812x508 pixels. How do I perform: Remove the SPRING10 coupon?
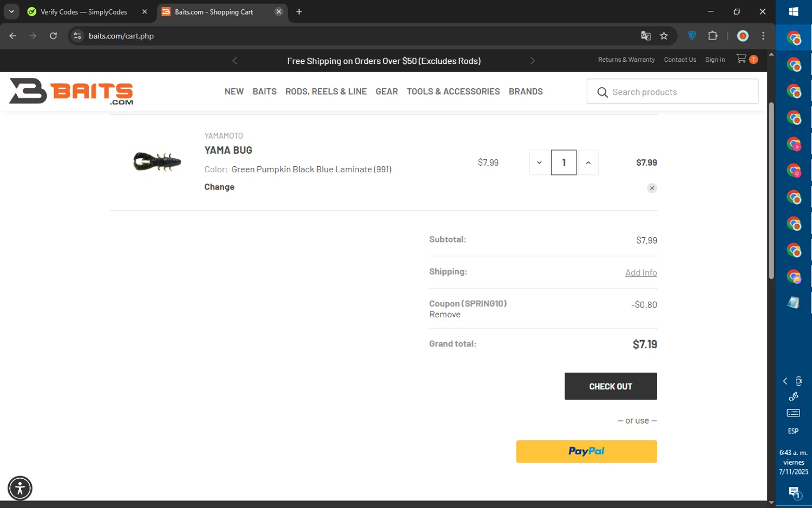tap(444, 315)
